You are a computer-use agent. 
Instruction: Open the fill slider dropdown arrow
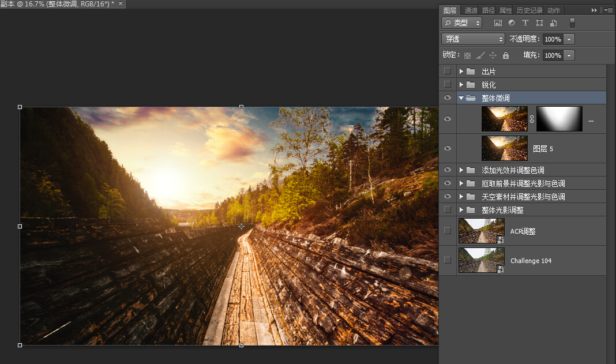click(569, 55)
